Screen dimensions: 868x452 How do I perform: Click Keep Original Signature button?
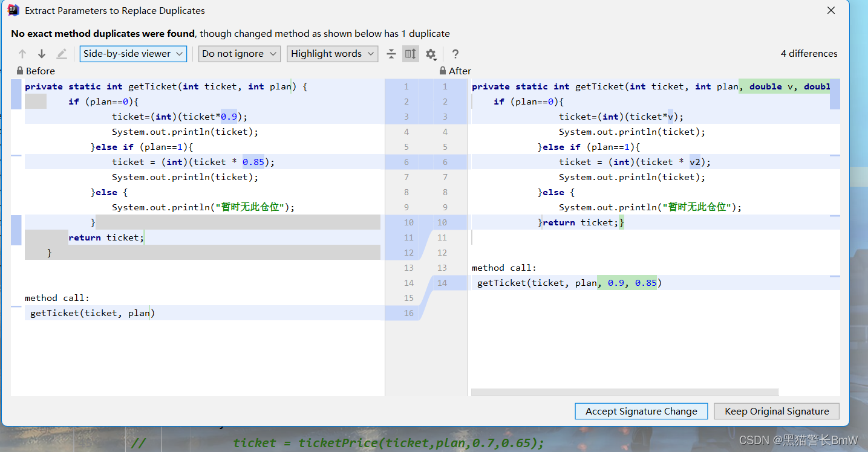point(777,411)
